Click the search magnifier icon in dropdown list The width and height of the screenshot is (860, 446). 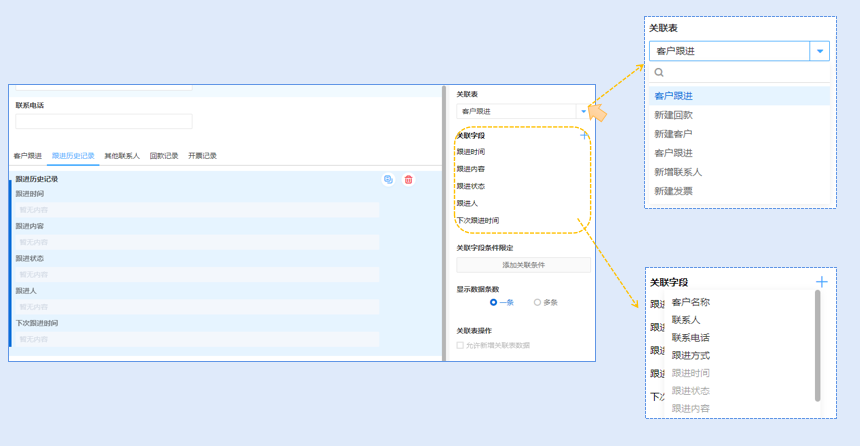point(659,73)
